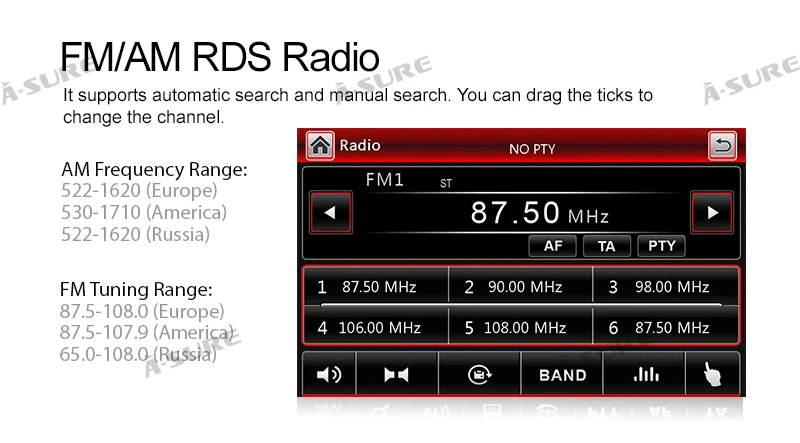The image size is (800, 443).
Task: Toggle TA traffic announcement
Action: [607, 246]
